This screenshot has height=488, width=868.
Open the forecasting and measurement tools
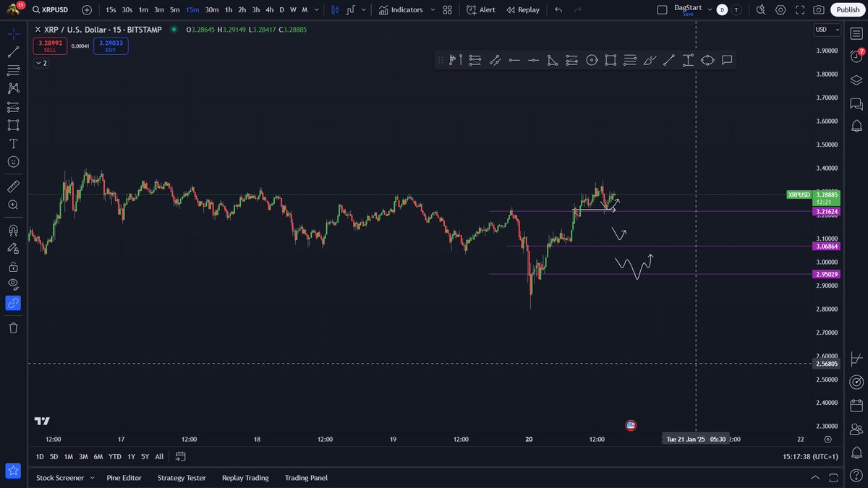(x=13, y=107)
